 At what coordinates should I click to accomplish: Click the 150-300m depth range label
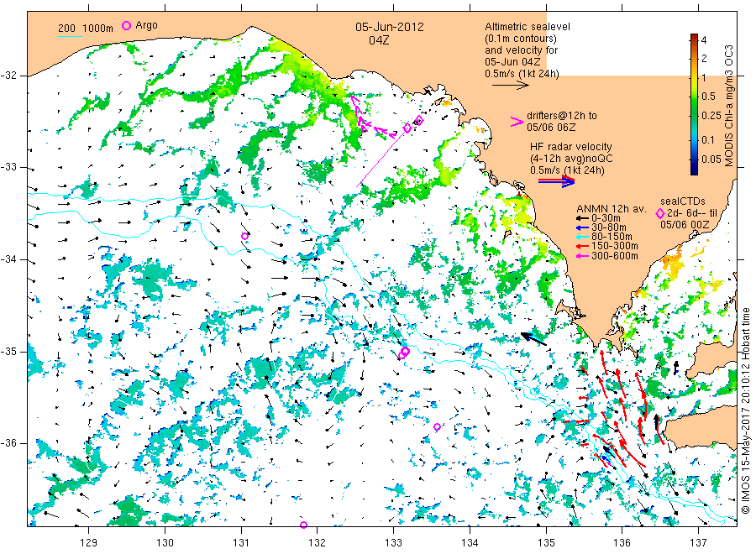(614, 246)
